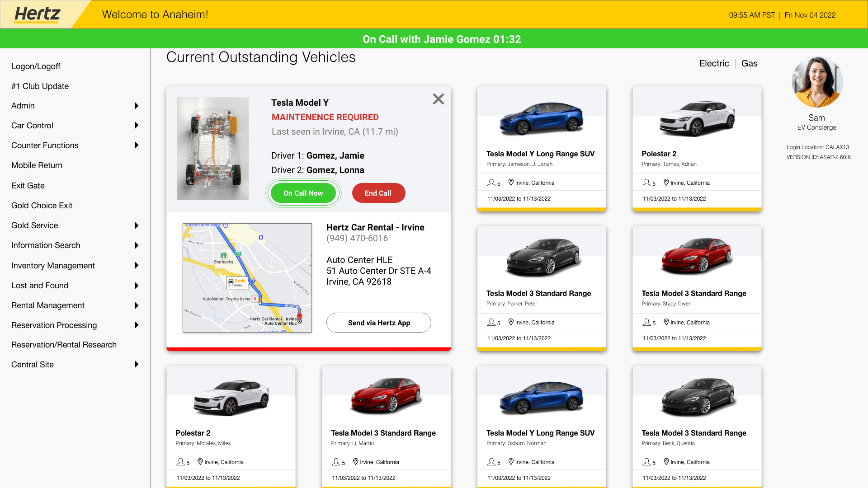
Task: Expand the Rental Management submenu arrow
Action: pos(137,305)
